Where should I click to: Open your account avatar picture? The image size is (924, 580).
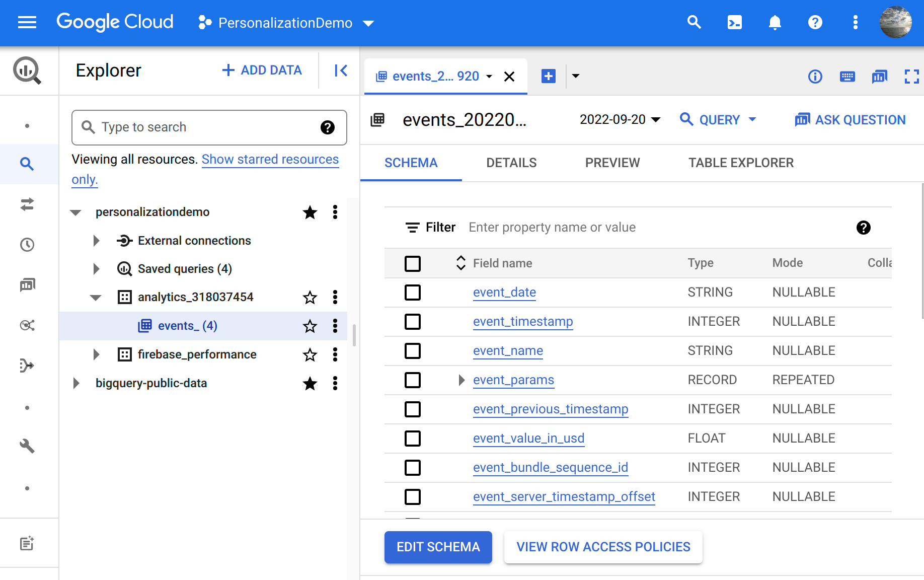[x=896, y=22]
